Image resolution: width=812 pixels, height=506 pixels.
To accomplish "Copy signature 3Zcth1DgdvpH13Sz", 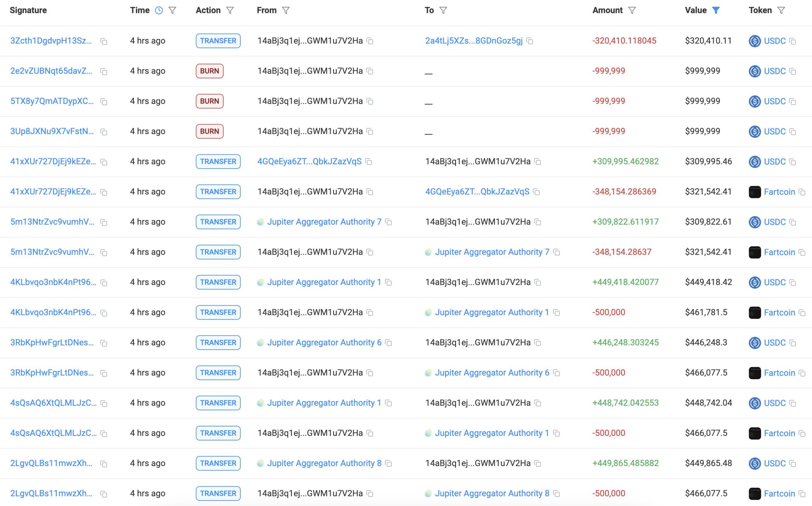I will (x=104, y=41).
